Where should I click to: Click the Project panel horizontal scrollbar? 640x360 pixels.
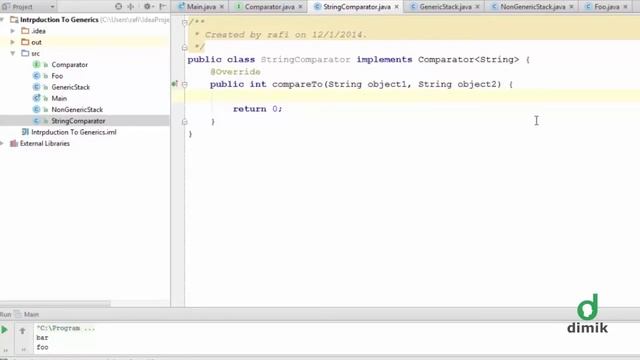pyautogui.click(x=55, y=304)
